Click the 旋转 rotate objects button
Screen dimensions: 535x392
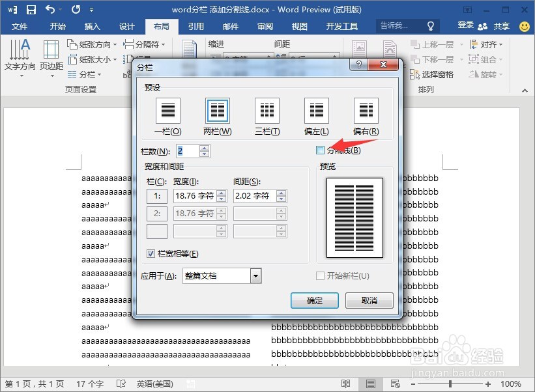[x=485, y=74]
